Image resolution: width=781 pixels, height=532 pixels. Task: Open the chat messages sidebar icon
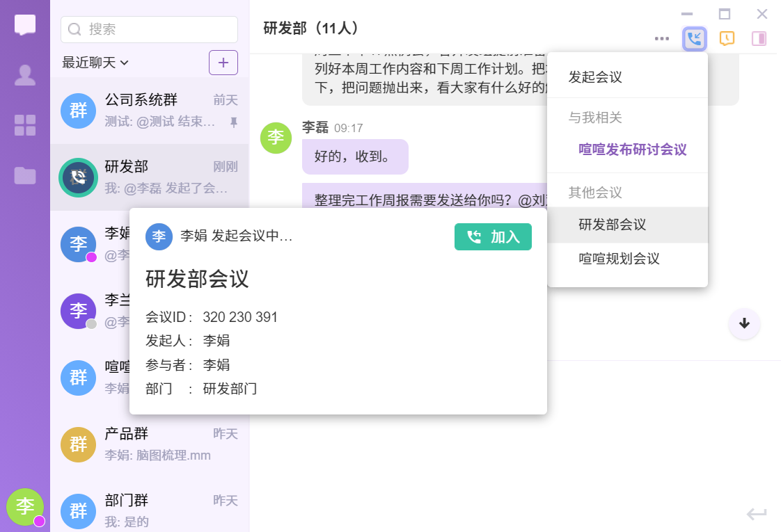25,24
